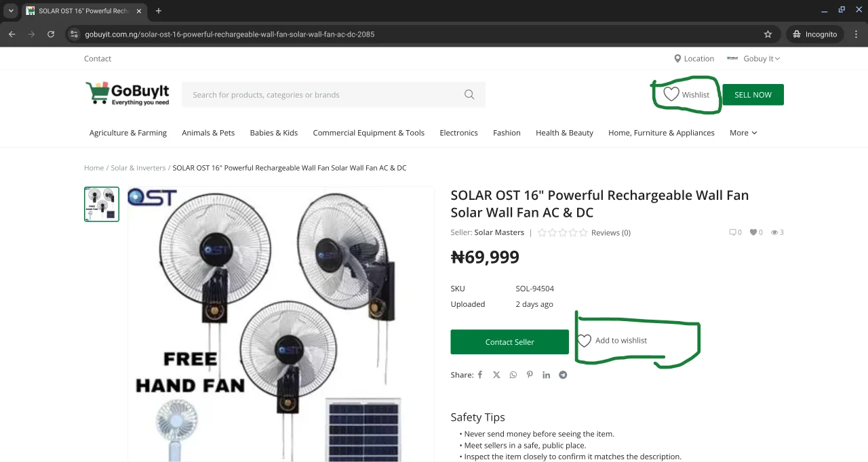
Task: Share product on LinkedIn
Action: (547, 375)
